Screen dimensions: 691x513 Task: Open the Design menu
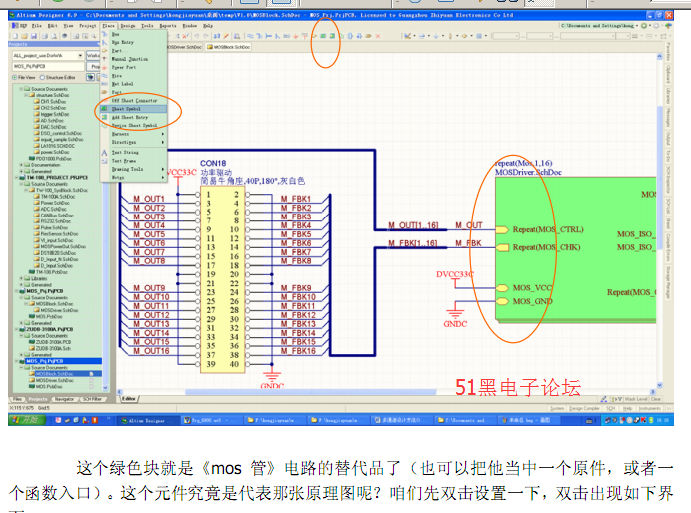coord(128,26)
